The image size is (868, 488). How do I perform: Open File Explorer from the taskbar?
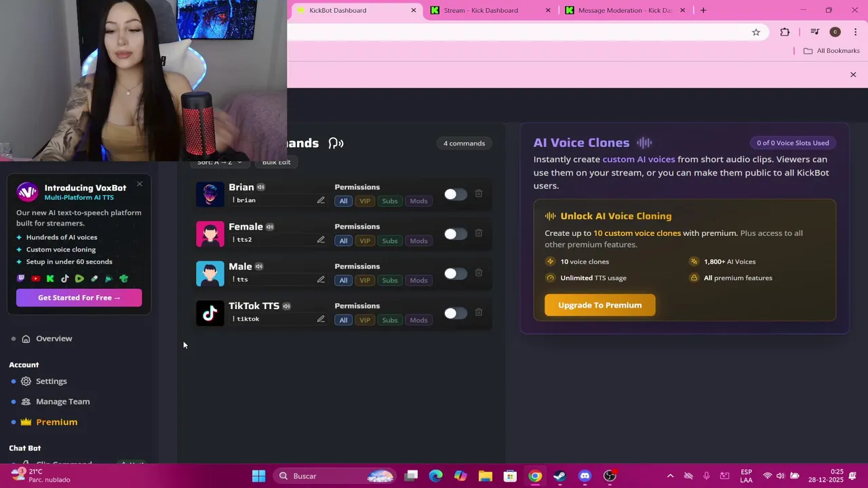click(x=485, y=476)
